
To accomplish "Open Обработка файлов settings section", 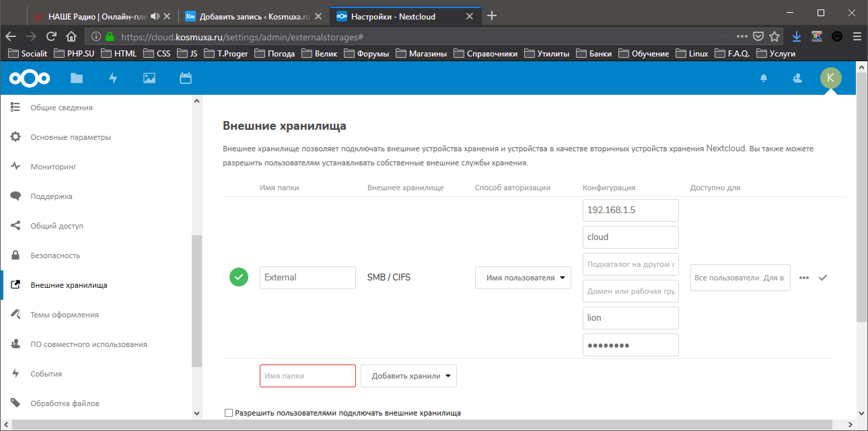I will pyautogui.click(x=65, y=403).
